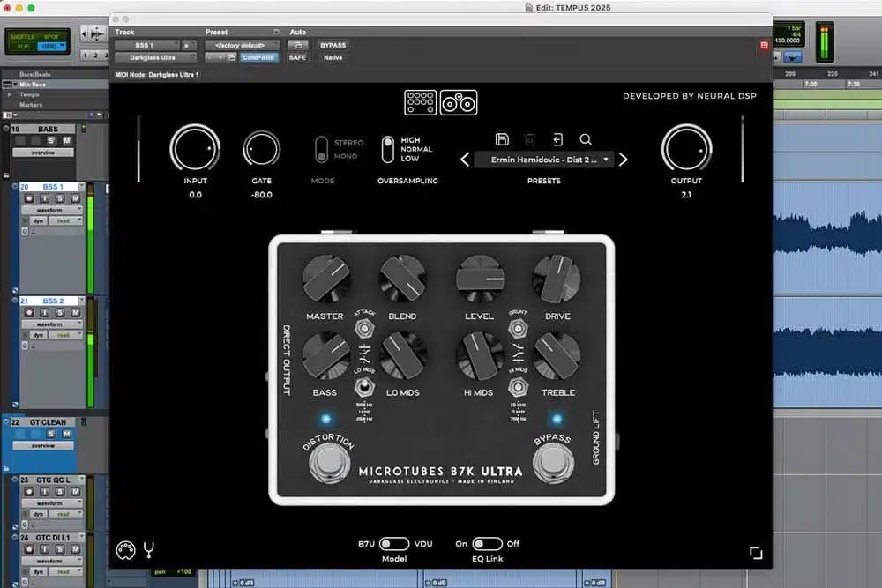Go to previous preset with left arrow
The width and height of the screenshot is (882, 588).
[x=465, y=160]
